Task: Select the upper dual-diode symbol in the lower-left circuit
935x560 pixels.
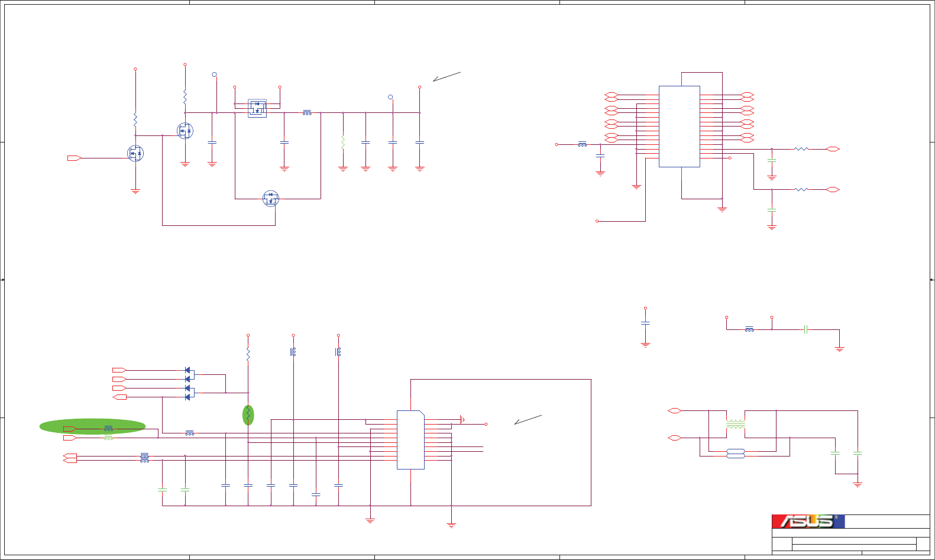Action: click(x=189, y=374)
